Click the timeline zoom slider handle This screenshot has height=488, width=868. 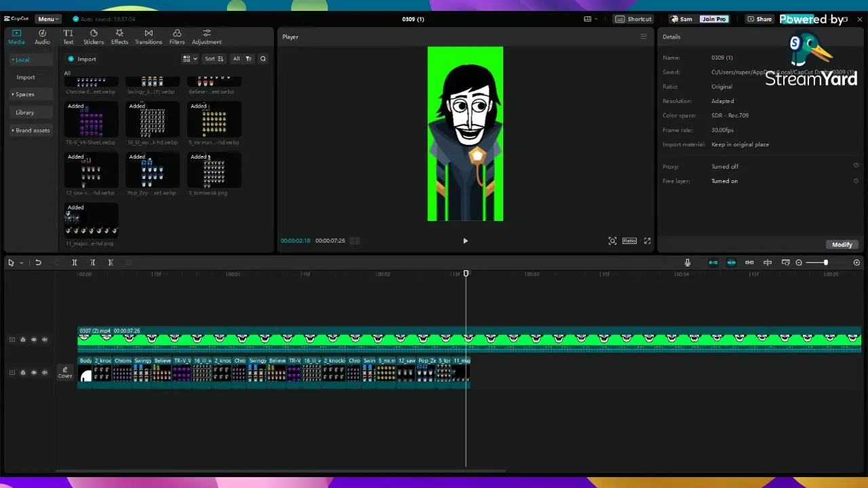(x=825, y=262)
